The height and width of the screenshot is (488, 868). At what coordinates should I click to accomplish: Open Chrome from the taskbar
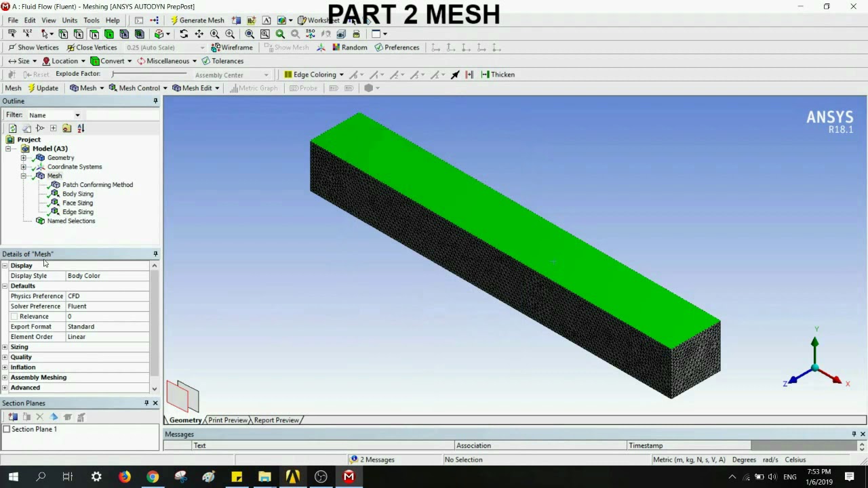[153, 476]
